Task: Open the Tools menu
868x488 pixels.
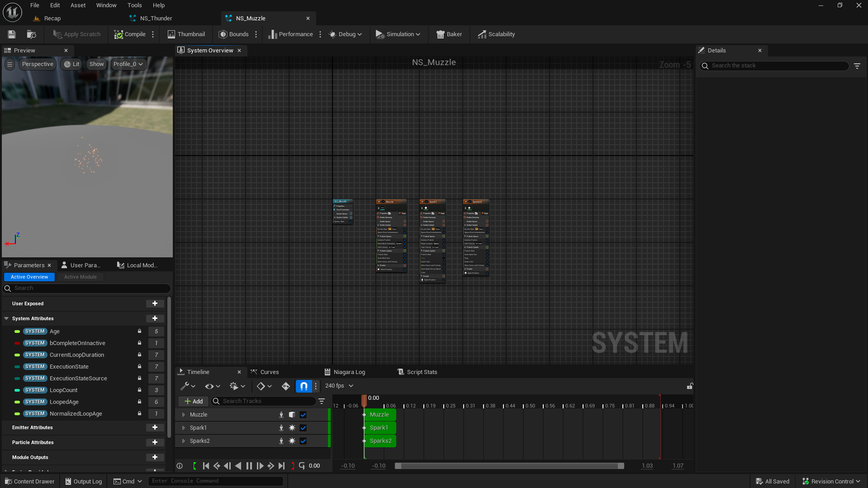Action: [134, 5]
